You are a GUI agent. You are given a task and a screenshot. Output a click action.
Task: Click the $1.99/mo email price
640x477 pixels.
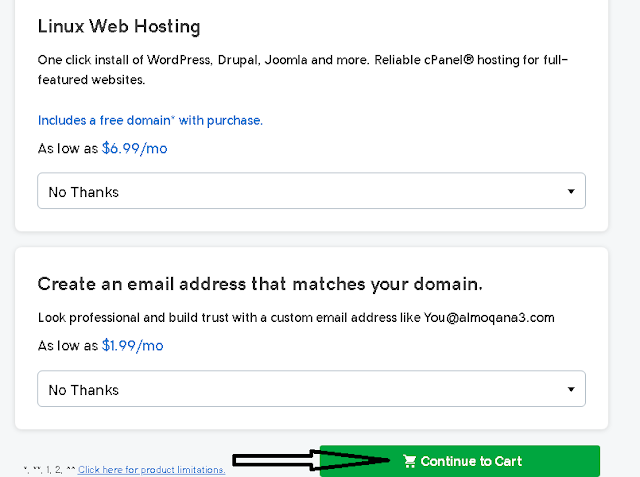coord(133,346)
